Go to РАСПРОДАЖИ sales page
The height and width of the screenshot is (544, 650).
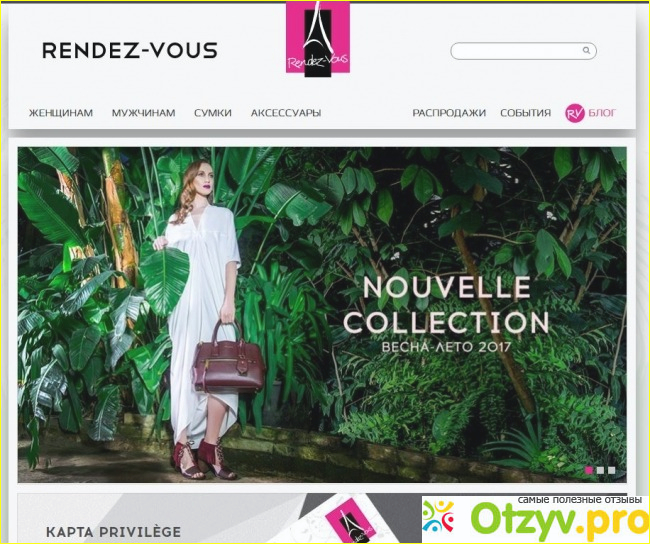tap(449, 113)
